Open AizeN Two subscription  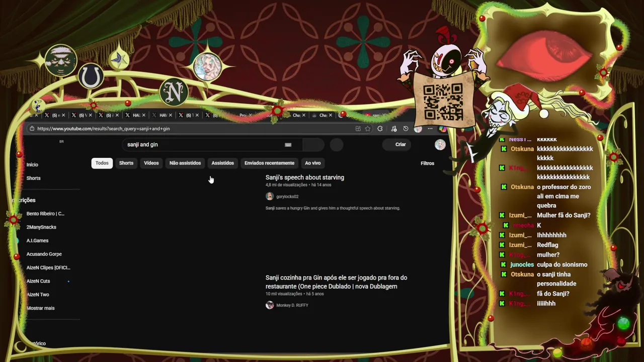point(38,295)
